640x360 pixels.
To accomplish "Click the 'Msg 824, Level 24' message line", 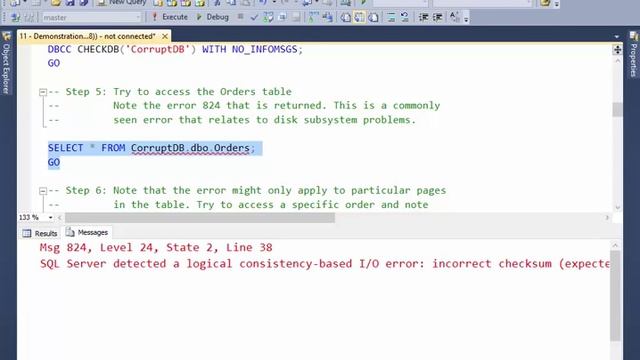I will click(156, 248).
